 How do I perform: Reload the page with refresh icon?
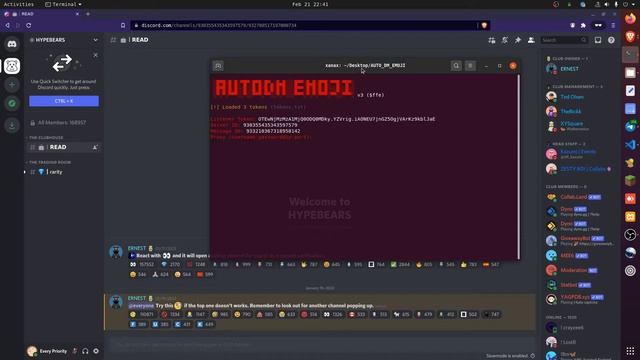pyautogui.click(x=29, y=25)
